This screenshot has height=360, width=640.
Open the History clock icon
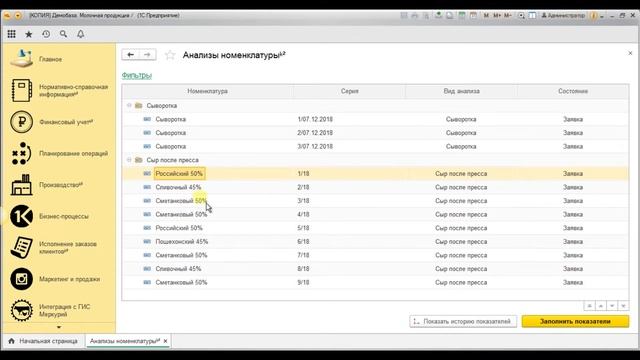[x=46, y=34]
